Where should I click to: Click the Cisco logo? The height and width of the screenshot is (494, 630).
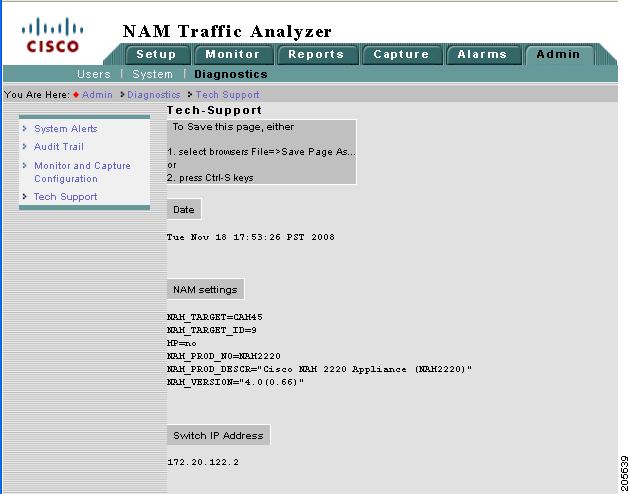52,35
